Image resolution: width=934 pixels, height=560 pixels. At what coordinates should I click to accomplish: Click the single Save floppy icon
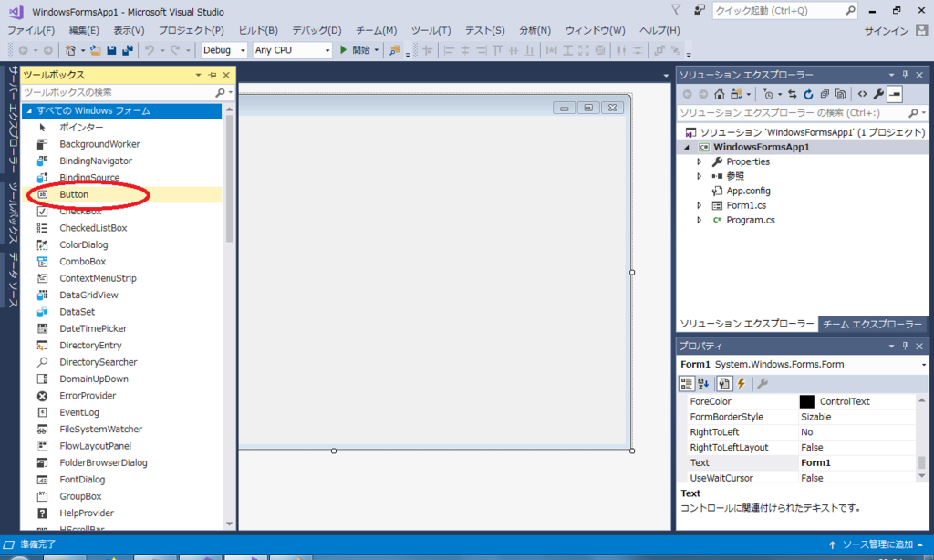[111, 51]
